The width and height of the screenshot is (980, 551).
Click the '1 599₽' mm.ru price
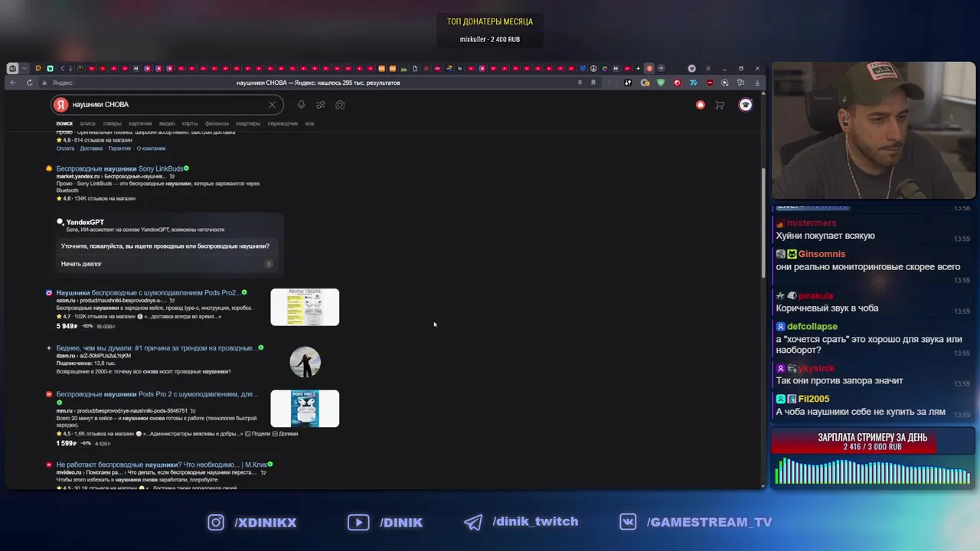pyautogui.click(x=67, y=443)
